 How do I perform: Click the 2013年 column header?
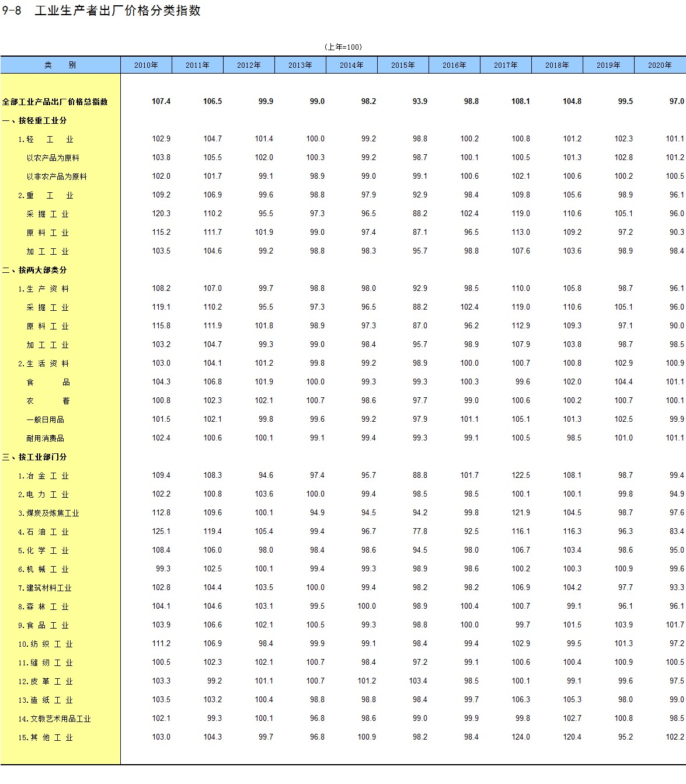300,65
